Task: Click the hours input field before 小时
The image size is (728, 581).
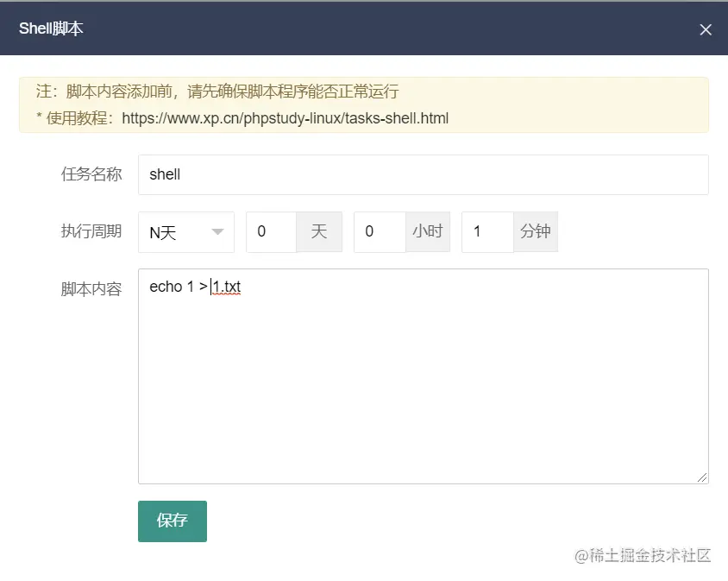Action: coord(380,232)
